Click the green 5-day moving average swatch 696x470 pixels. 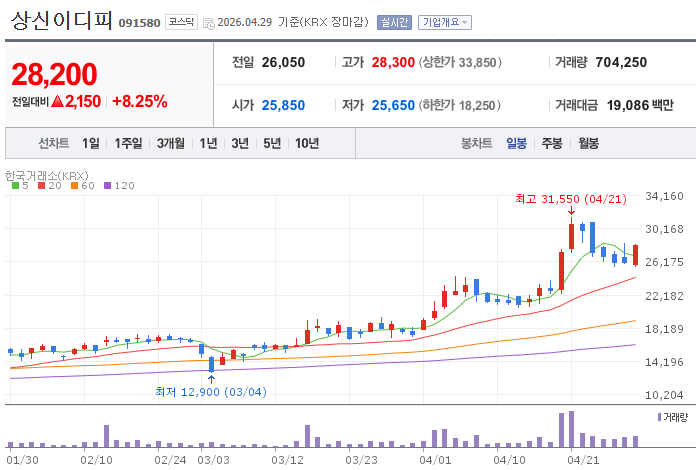coord(16,186)
